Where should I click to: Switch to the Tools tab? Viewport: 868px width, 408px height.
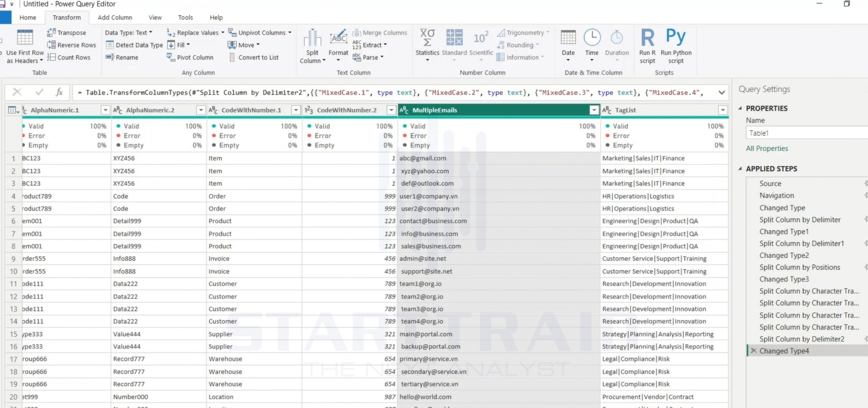click(x=185, y=17)
